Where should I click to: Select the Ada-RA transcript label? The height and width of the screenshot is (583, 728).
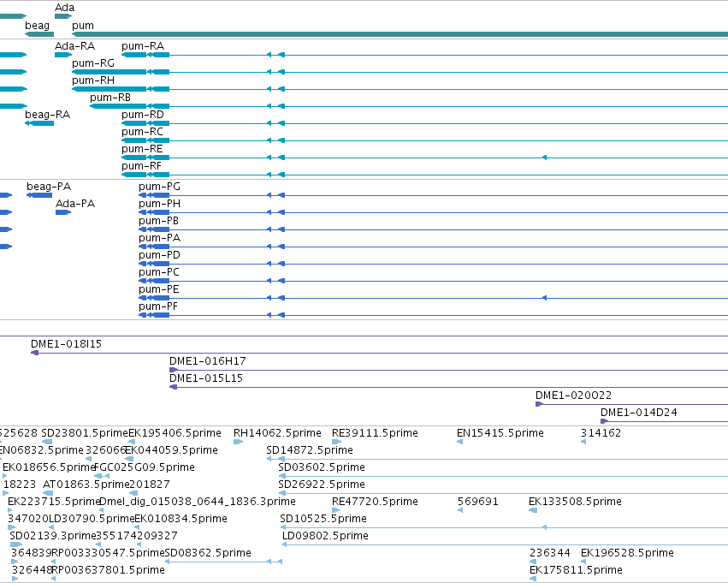(x=74, y=46)
